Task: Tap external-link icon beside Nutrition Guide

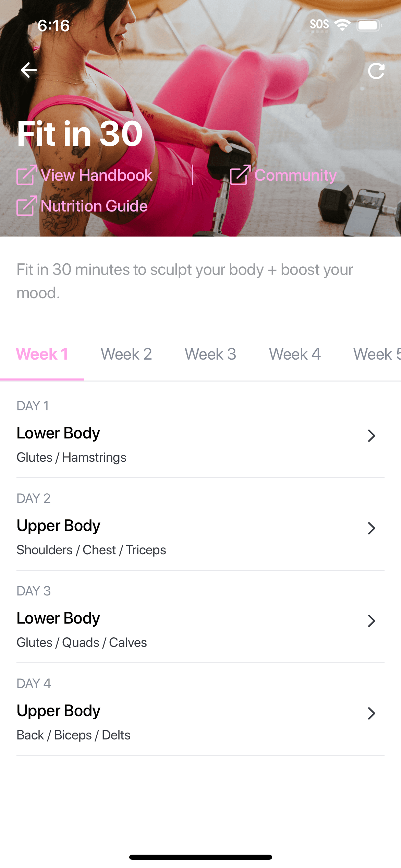Action: (27, 206)
